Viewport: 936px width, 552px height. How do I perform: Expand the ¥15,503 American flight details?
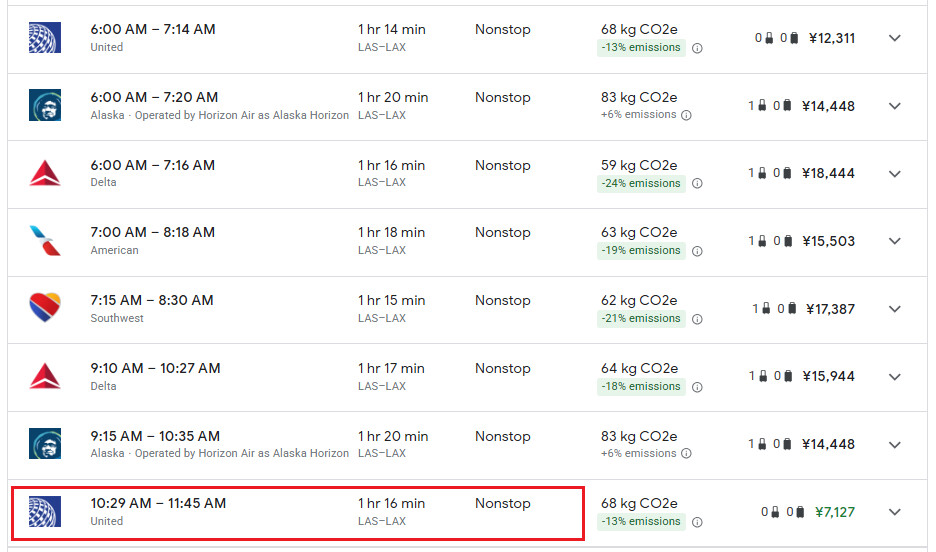point(895,241)
